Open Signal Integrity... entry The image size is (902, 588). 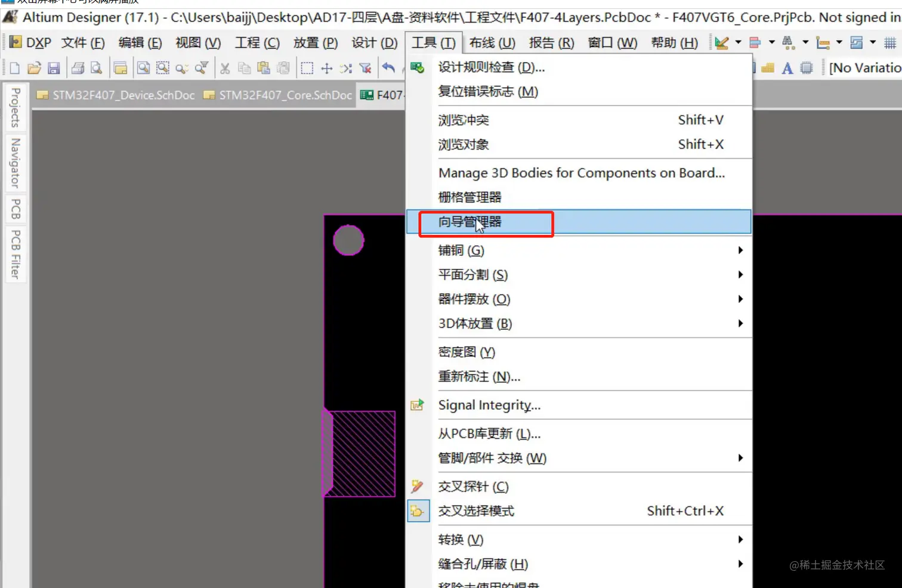[579, 406]
